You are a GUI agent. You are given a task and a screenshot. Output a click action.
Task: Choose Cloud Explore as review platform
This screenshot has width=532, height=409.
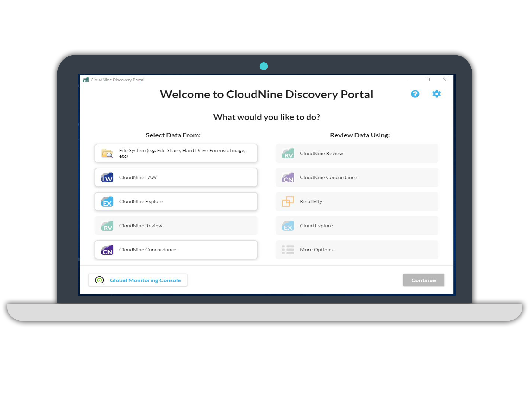tap(357, 226)
